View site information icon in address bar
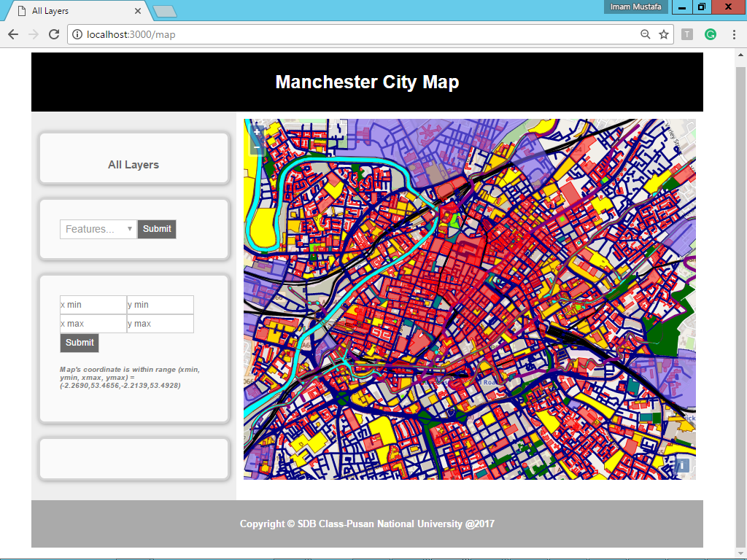Screen dimensions: 747x560 pyautogui.click(x=77, y=34)
